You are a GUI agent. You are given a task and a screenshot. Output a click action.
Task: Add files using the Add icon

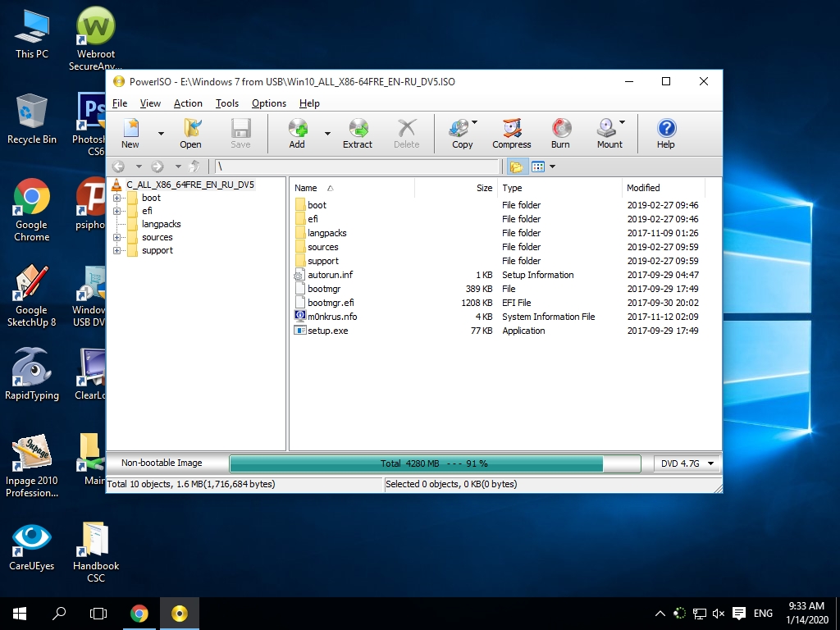tap(297, 131)
